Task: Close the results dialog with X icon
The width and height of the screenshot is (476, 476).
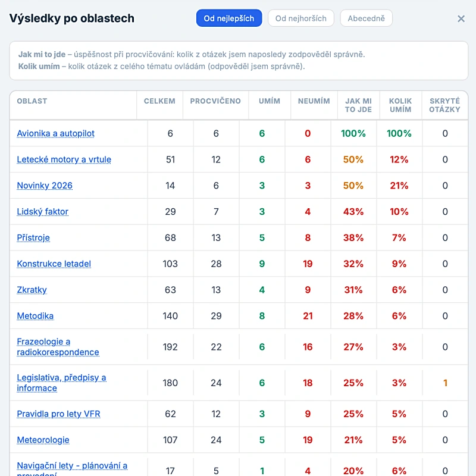Action: pyautogui.click(x=461, y=19)
